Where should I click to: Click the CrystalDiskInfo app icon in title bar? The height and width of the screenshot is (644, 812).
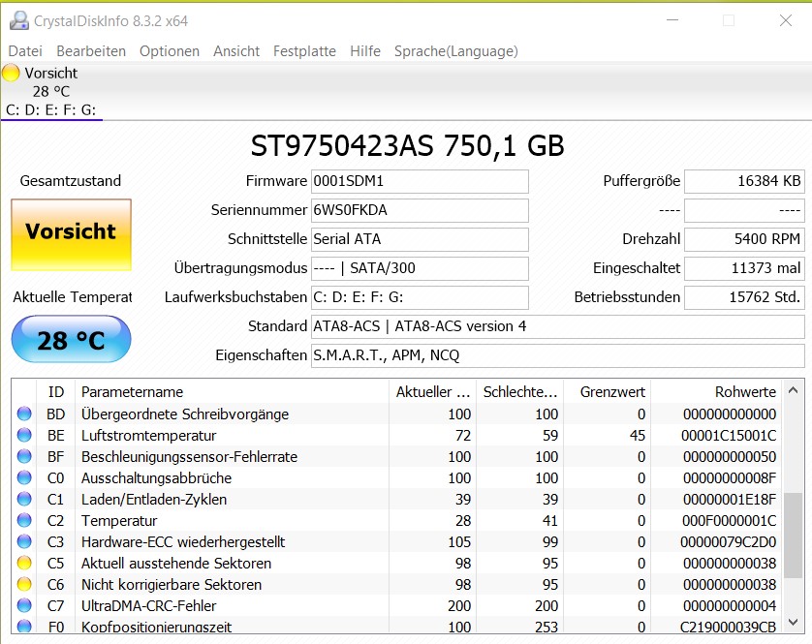19,20
